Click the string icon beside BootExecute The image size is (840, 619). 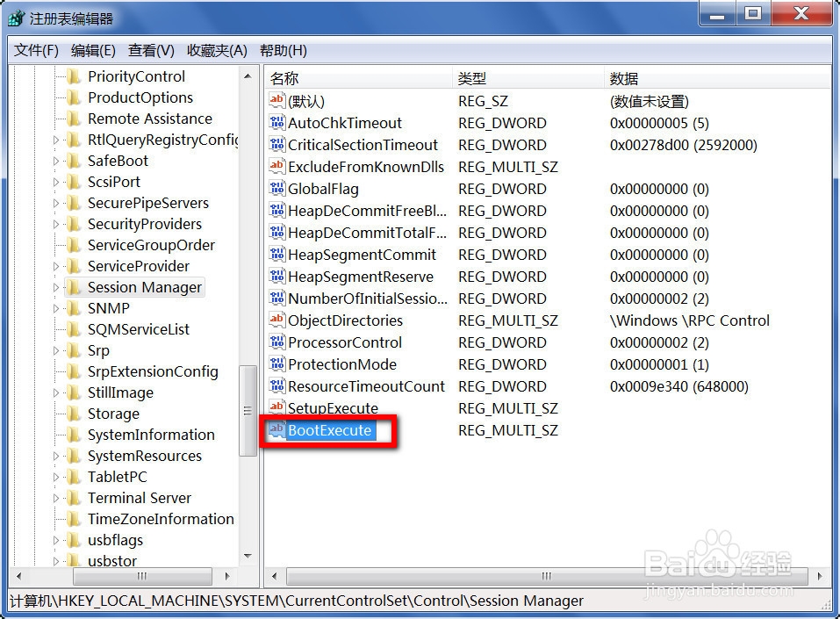point(276,430)
